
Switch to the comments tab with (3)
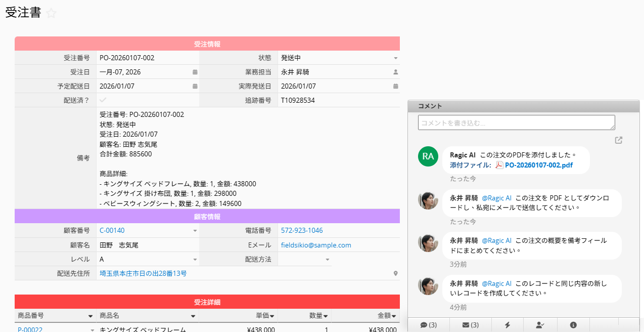click(428, 325)
